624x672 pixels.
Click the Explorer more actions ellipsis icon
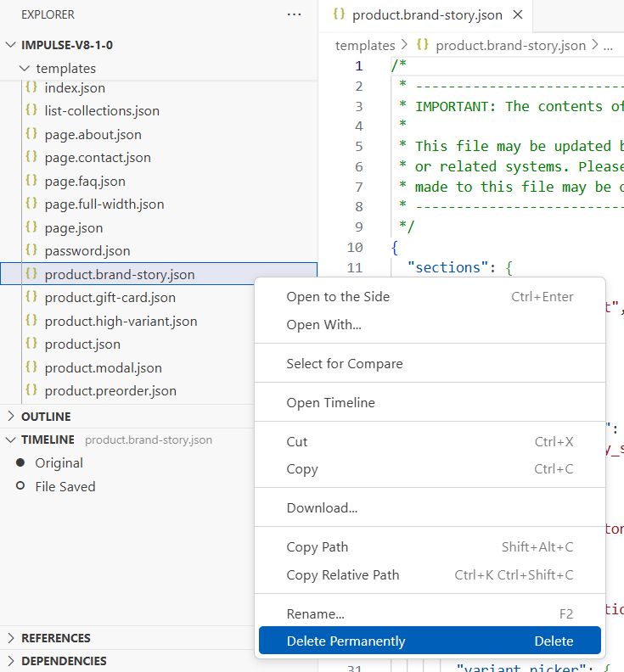[294, 14]
